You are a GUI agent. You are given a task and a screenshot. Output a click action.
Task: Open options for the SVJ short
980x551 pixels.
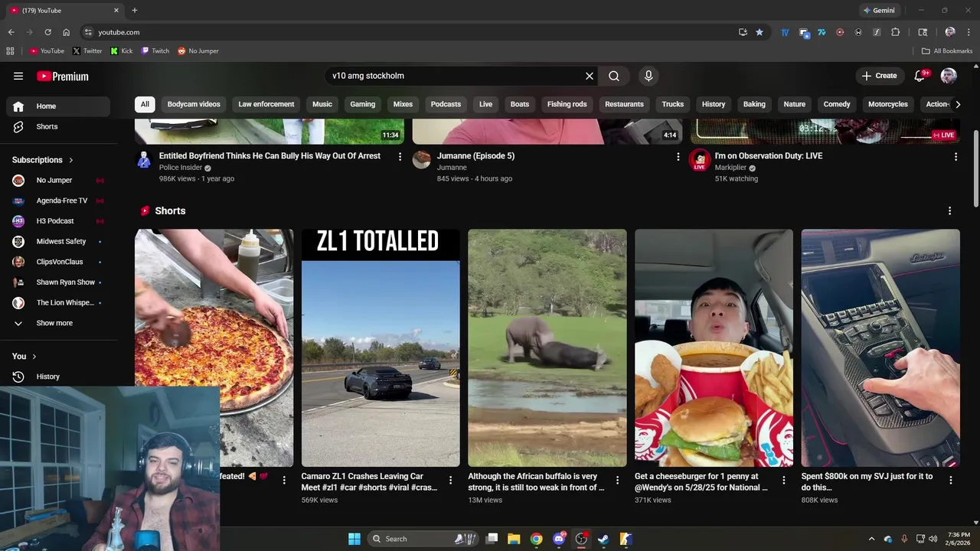point(950,481)
